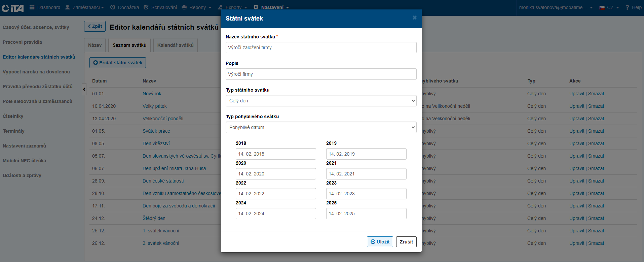Click the Název státního svátku field
Screen dimensions: 644x262
(x=321, y=47)
